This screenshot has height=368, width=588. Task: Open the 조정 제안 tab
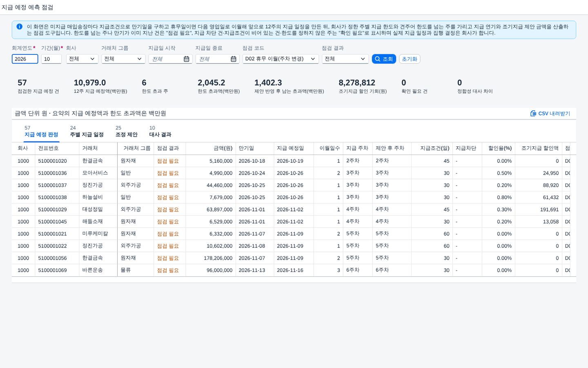(x=127, y=132)
